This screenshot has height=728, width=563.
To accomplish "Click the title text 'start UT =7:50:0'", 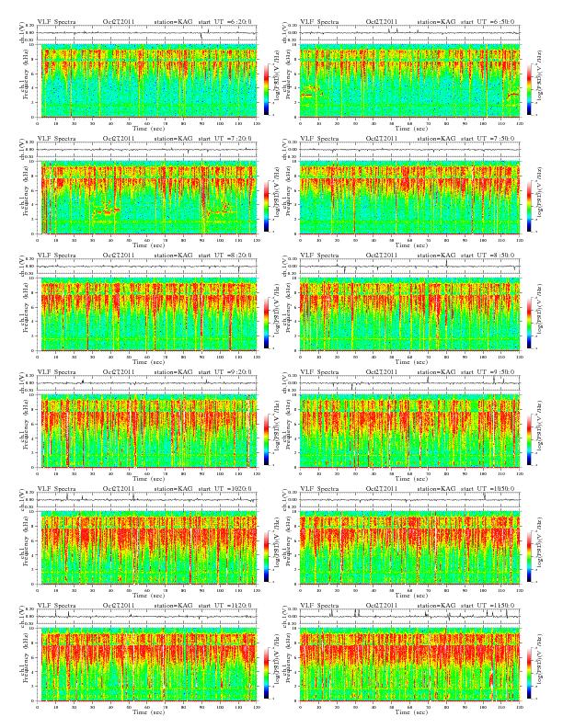I will (488, 139).
